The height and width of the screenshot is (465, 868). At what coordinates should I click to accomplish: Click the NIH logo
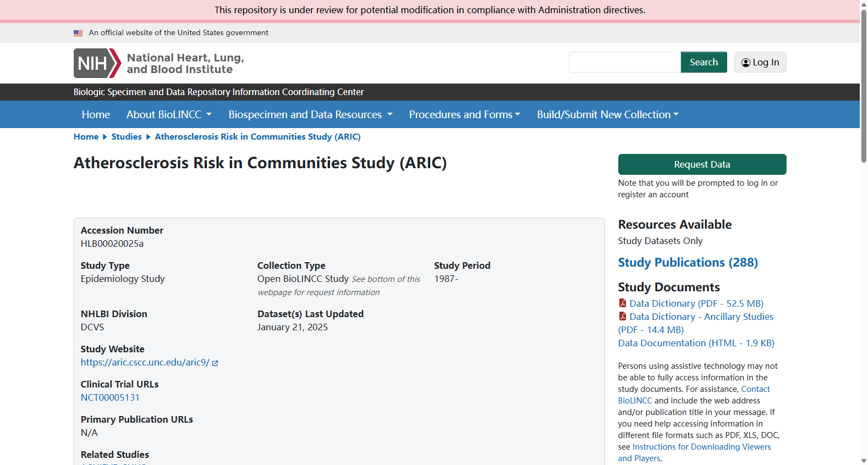[x=97, y=63]
